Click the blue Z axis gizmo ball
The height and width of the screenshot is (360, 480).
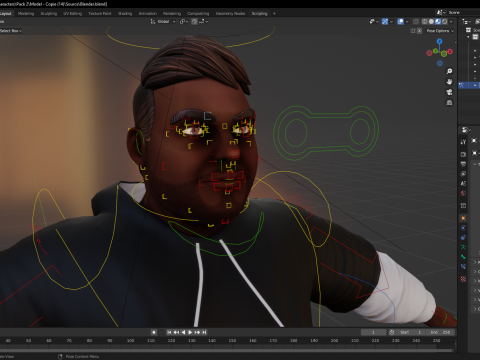point(440,41)
